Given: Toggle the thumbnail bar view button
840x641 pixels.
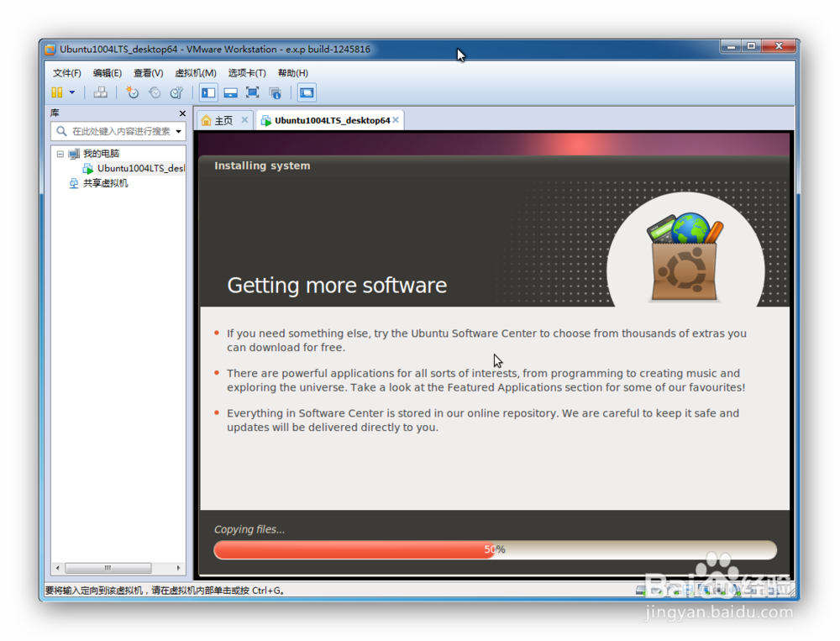Looking at the screenshot, I should point(230,92).
